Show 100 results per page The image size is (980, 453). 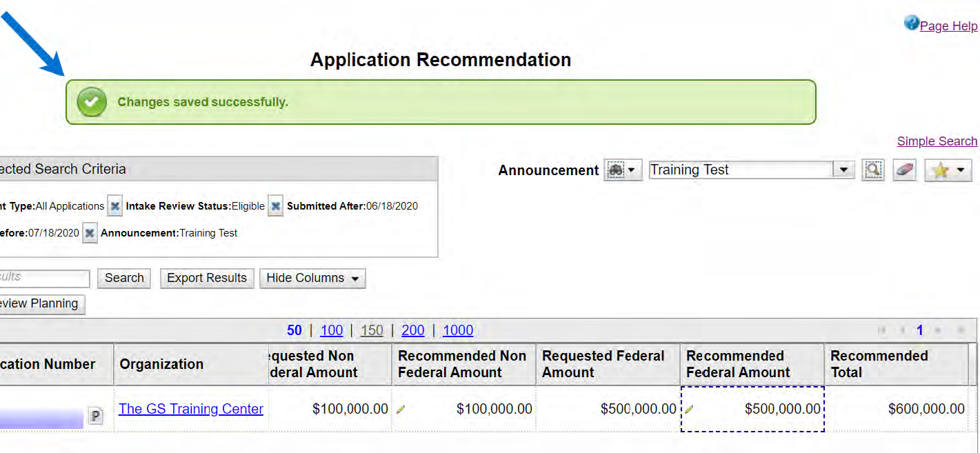[x=332, y=330]
